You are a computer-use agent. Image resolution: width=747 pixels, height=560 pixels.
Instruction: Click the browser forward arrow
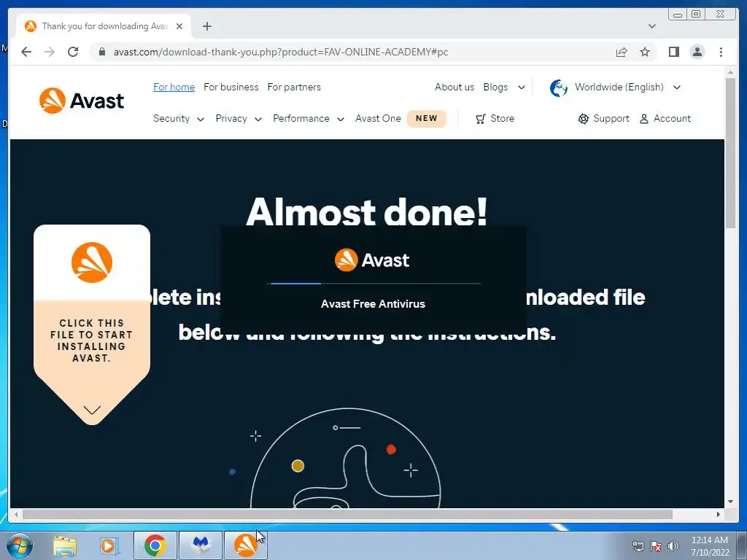[50, 52]
